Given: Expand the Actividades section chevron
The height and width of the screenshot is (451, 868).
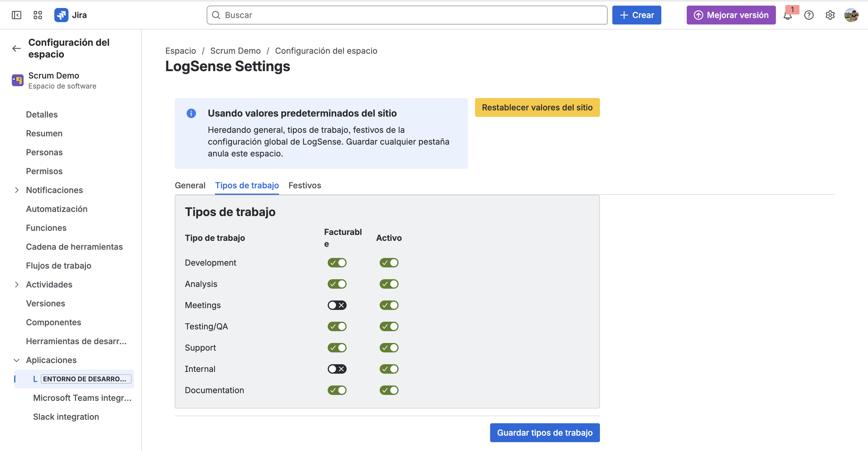Looking at the screenshot, I should [17, 285].
